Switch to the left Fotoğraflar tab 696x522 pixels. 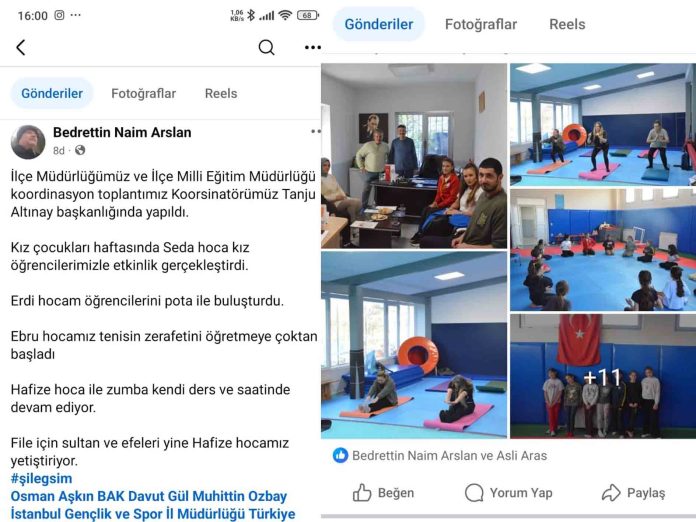143,94
